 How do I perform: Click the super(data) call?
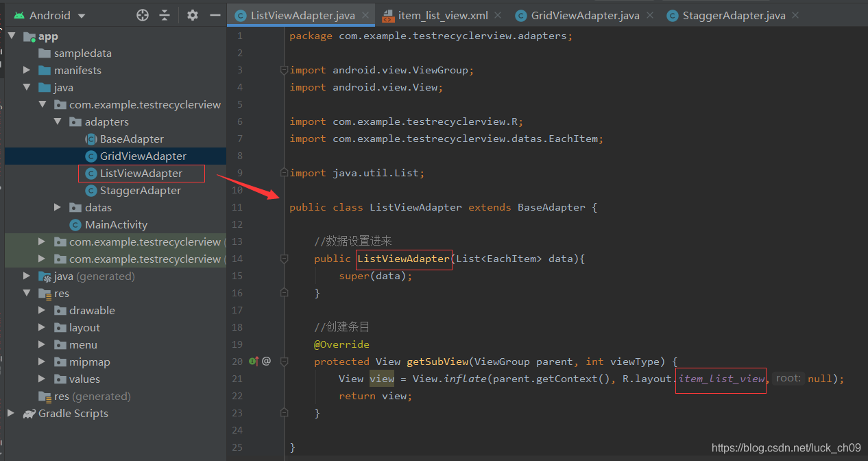pos(376,276)
